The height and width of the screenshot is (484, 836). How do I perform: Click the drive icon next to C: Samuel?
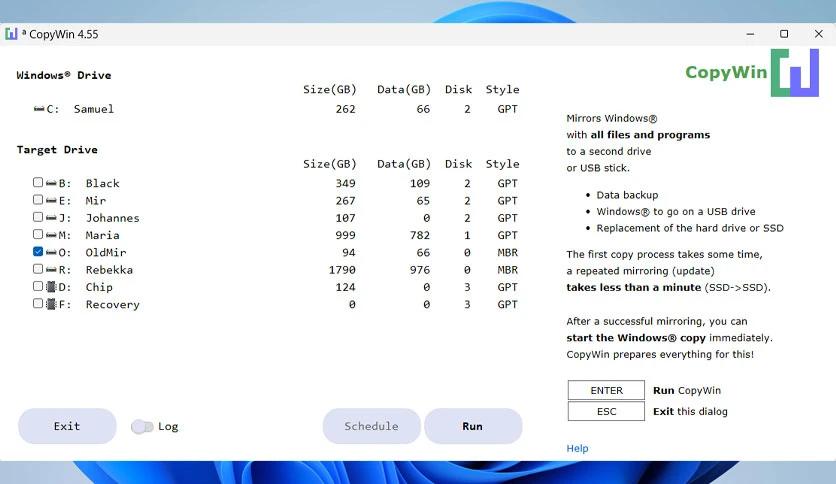pyautogui.click(x=39, y=109)
